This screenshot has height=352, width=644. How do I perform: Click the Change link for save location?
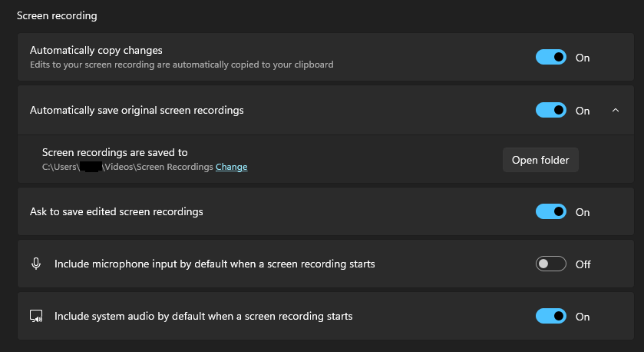pos(231,167)
